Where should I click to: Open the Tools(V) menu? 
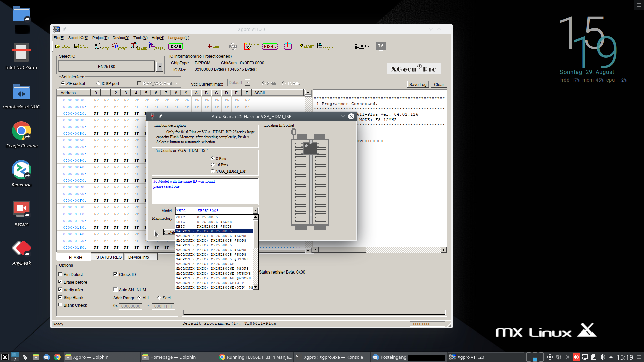click(x=140, y=38)
